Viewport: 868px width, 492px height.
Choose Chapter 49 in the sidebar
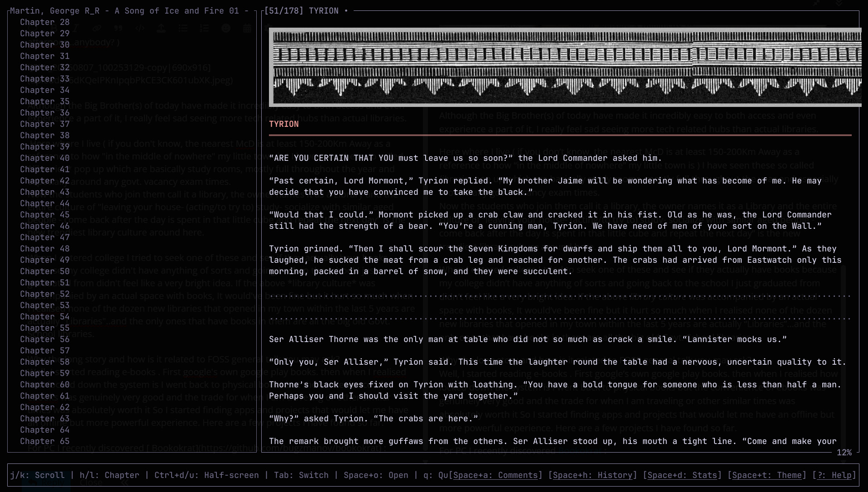45,260
